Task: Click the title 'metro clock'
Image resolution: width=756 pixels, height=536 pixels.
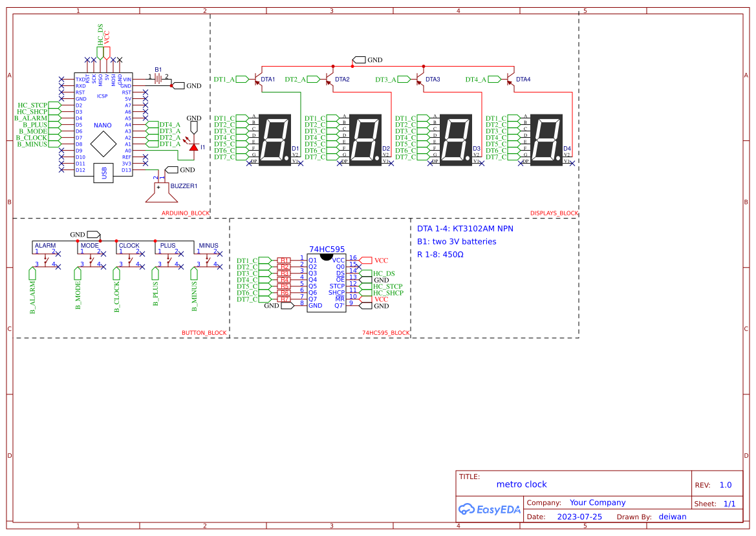Action: pyautogui.click(x=522, y=484)
